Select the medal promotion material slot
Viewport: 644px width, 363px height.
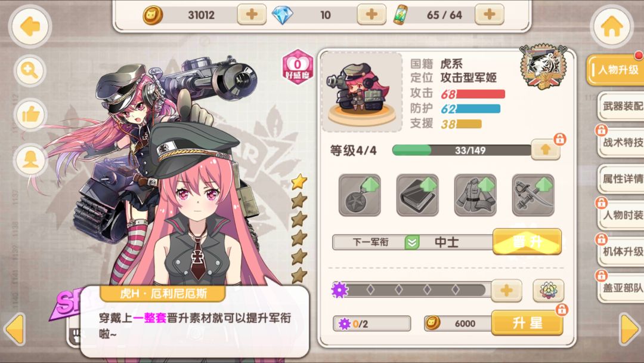click(360, 195)
